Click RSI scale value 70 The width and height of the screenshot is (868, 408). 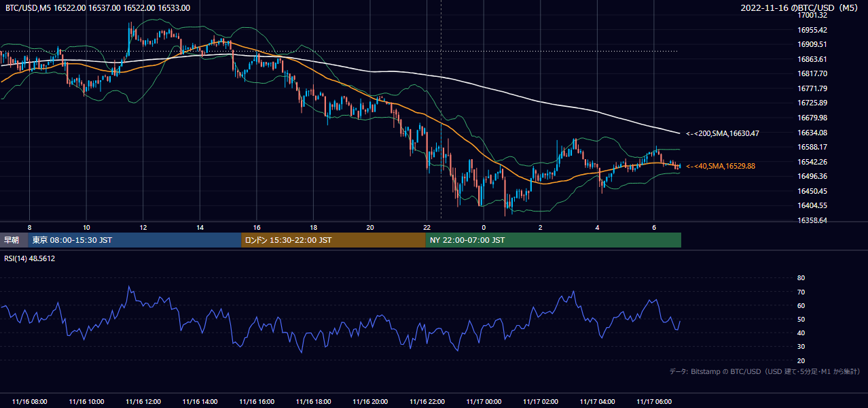pos(801,292)
